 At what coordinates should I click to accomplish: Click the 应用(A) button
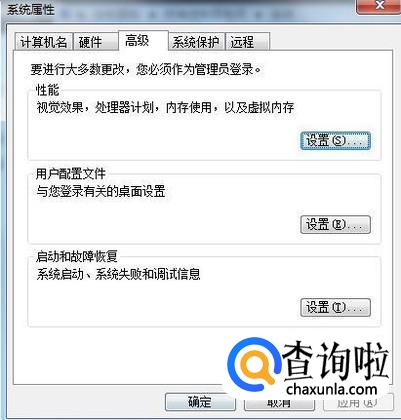tap(358, 402)
